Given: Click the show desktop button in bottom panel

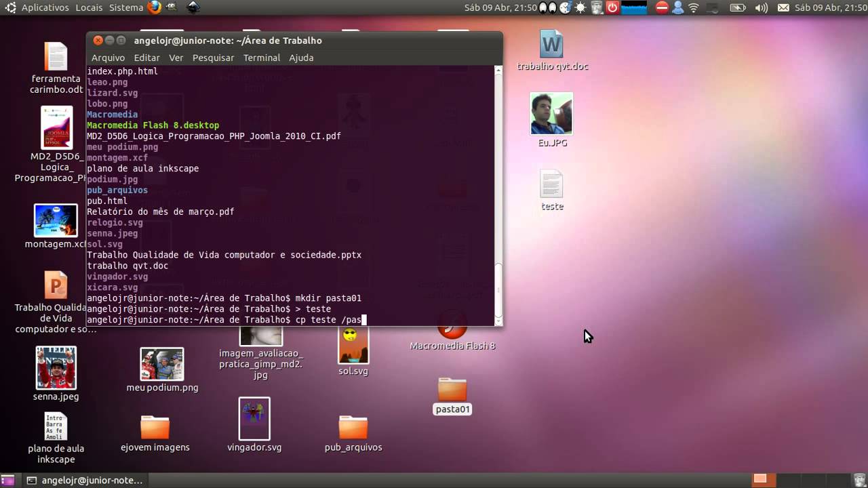Looking at the screenshot, I should 8,480.
